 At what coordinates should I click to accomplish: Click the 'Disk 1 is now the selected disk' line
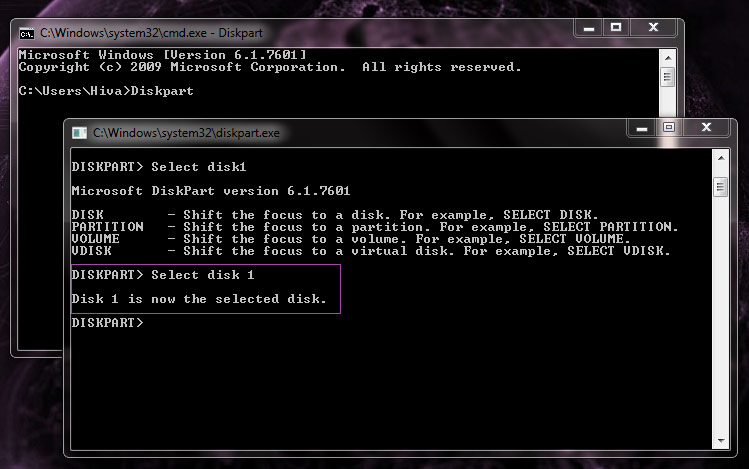(x=199, y=299)
